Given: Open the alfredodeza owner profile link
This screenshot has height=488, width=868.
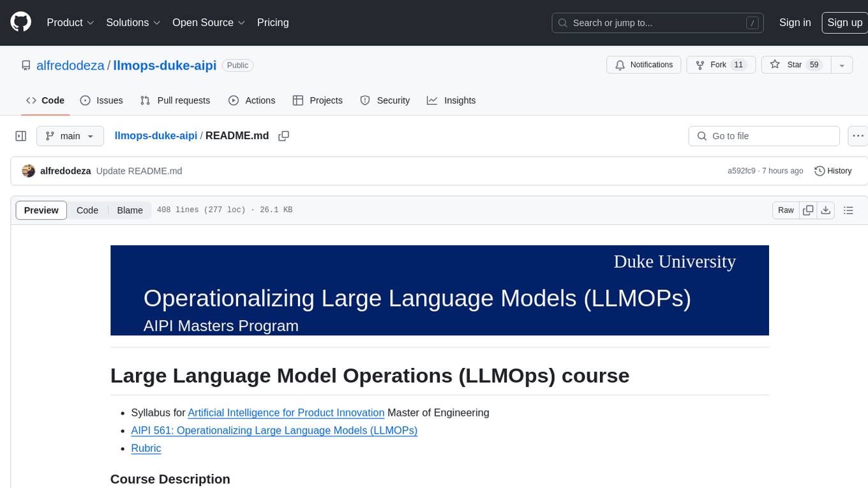Looking at the screenshot, I should (x=70, y=65).
